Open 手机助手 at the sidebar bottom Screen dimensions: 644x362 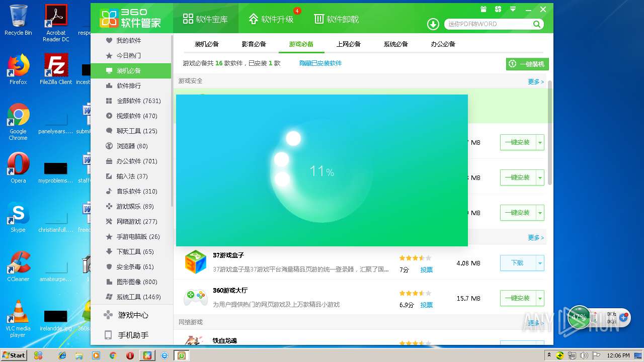click(132, 335)
